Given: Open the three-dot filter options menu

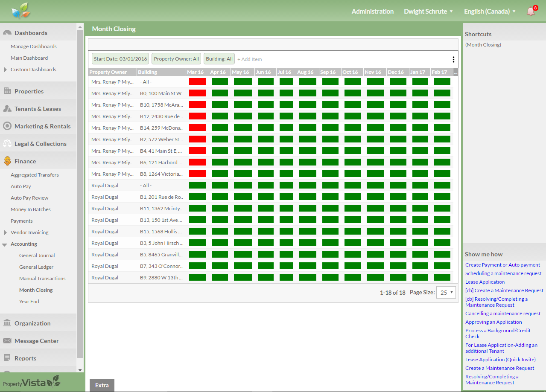Looking at the screenshot, I should pyautogui.click(x=453, y=59).
